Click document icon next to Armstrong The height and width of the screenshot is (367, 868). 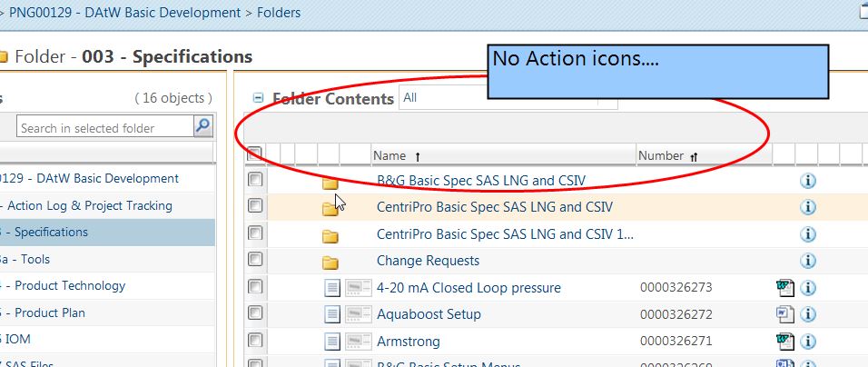pyautogui.click(x=331, y=341)
